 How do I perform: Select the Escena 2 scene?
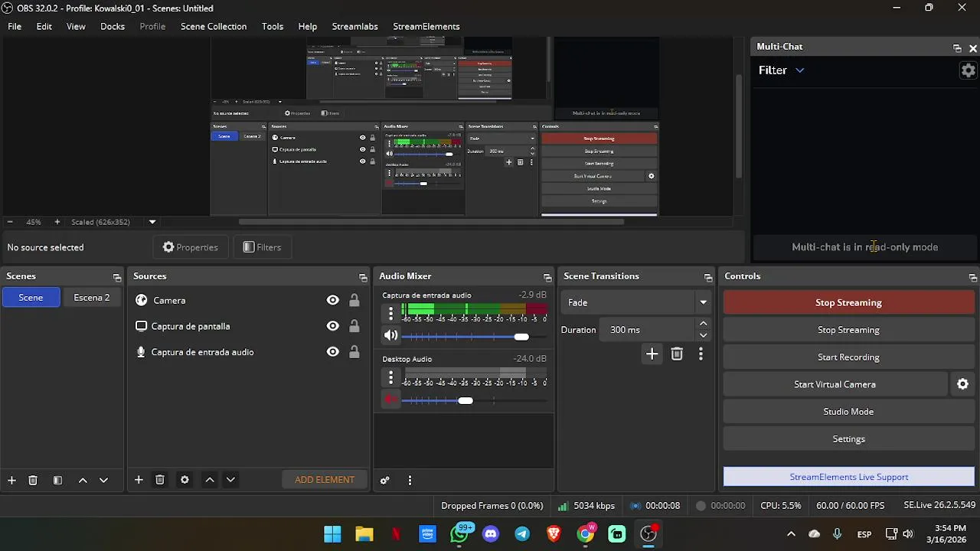[x=91, y=298]
